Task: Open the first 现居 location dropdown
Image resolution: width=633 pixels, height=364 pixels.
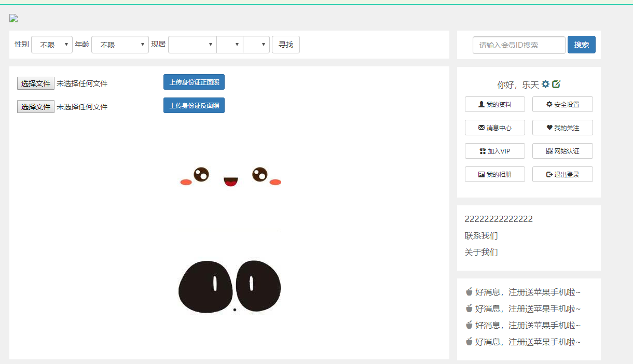Action: click(192, 45)
